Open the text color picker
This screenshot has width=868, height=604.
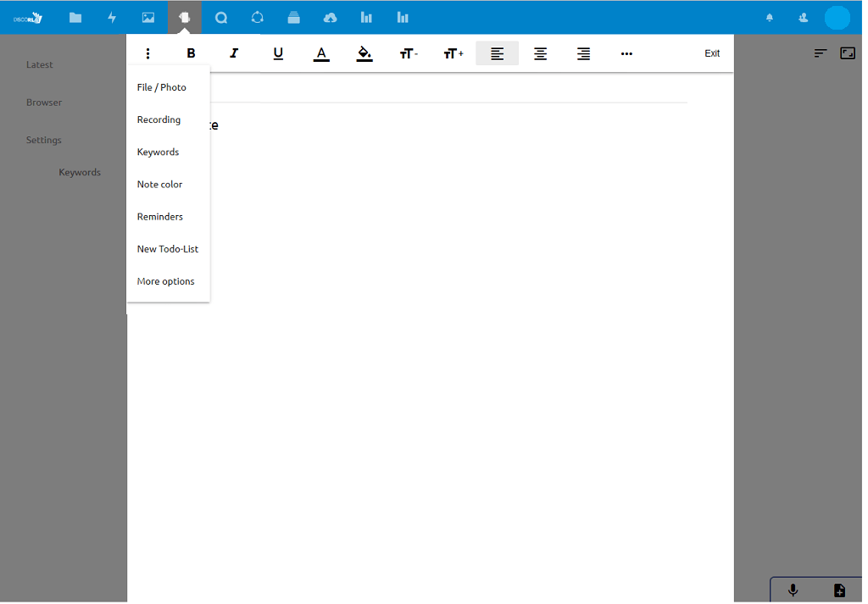pos(321,53)
